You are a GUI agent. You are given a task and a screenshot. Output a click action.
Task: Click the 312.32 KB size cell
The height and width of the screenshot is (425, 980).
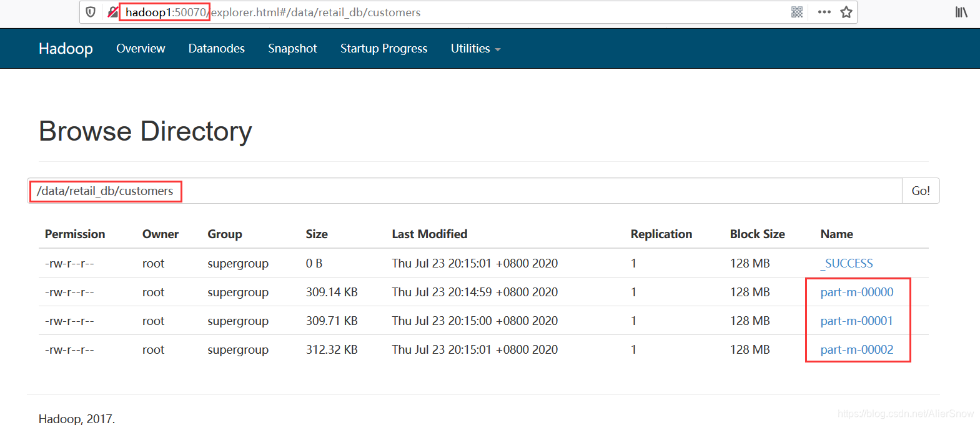[332, 349]
